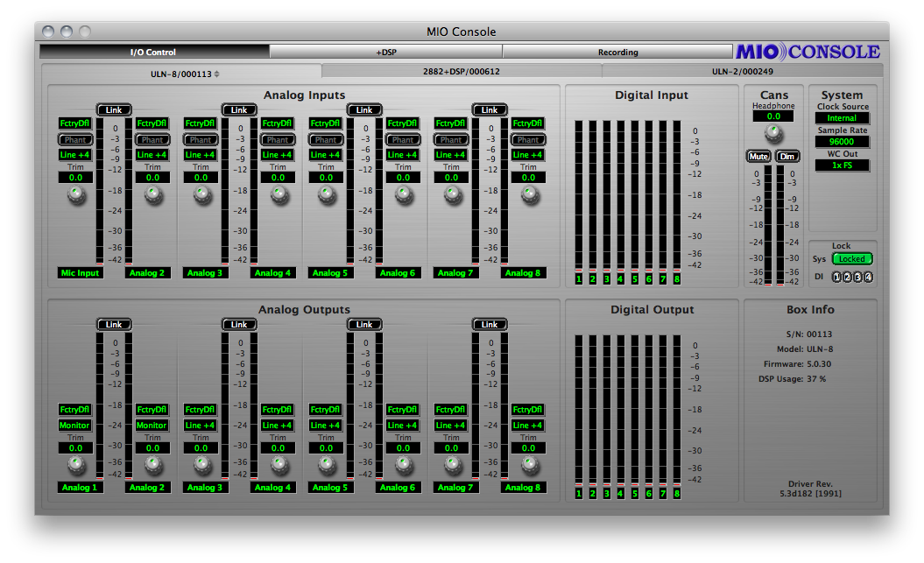Open the ULN-8/000113 box selector
Viewport: 924px width, 563px height.
[x=185, y=74]
